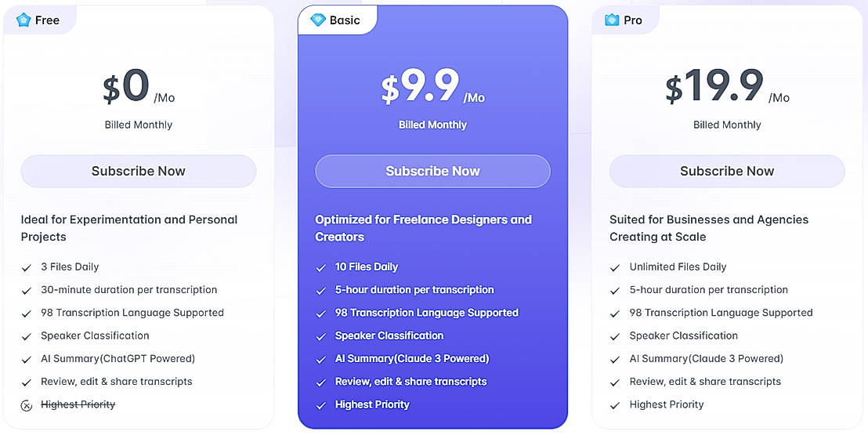Click the $9.9 price in Basic card
868x435 pixels.
421,87
